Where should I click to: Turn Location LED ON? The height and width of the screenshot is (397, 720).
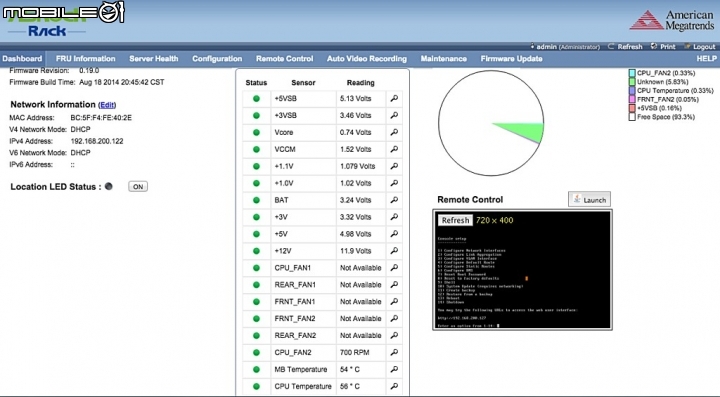(x=138, y=187)
